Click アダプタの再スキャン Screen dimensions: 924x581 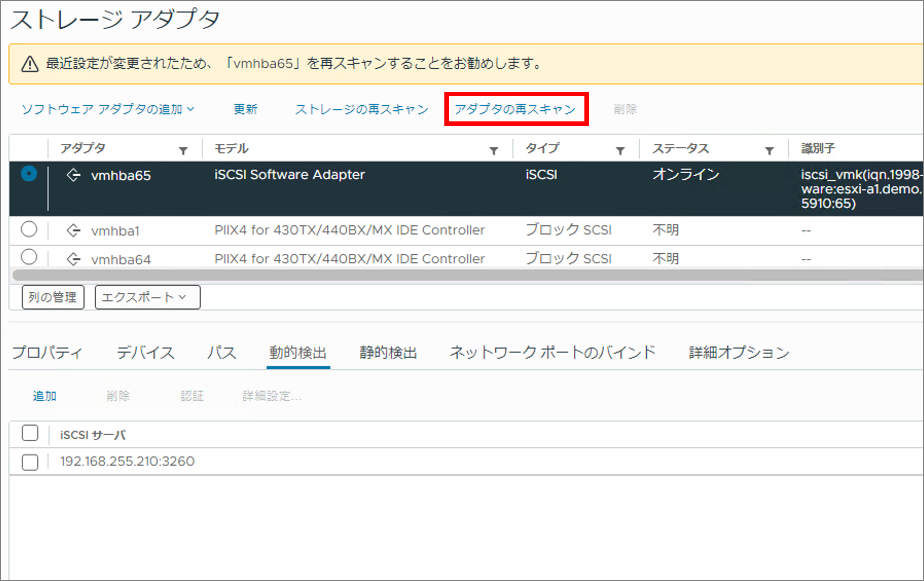[x=515, y=109]
